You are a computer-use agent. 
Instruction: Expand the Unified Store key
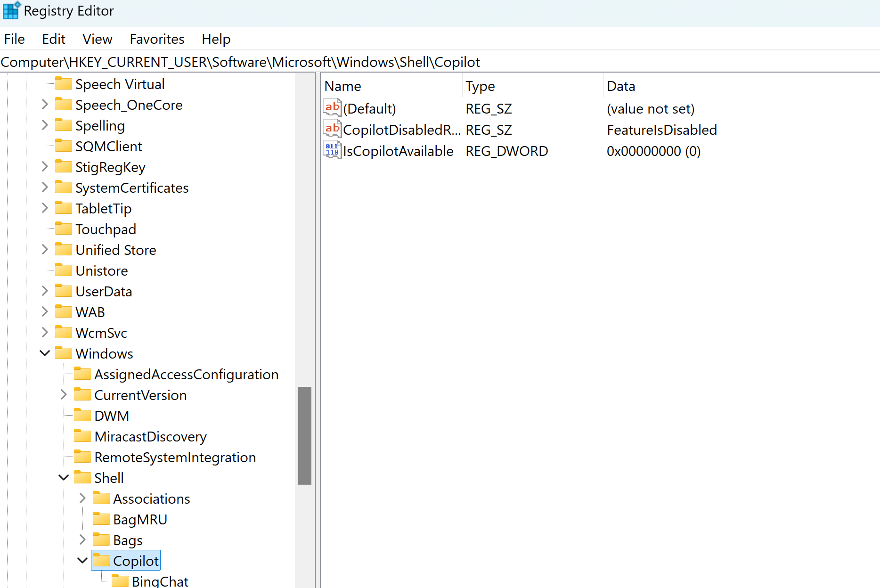45,249
